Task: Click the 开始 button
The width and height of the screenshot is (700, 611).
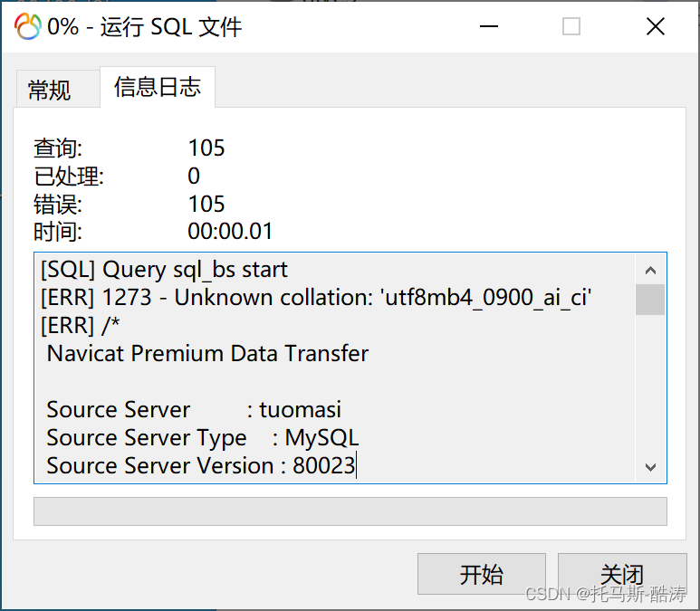Action: click(481, 574)
